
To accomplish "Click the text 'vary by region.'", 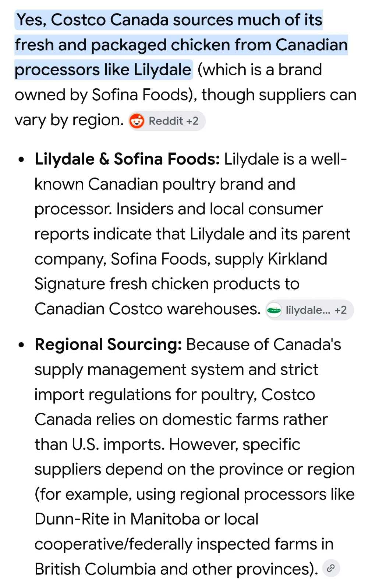I will click(x=69, y=121).
